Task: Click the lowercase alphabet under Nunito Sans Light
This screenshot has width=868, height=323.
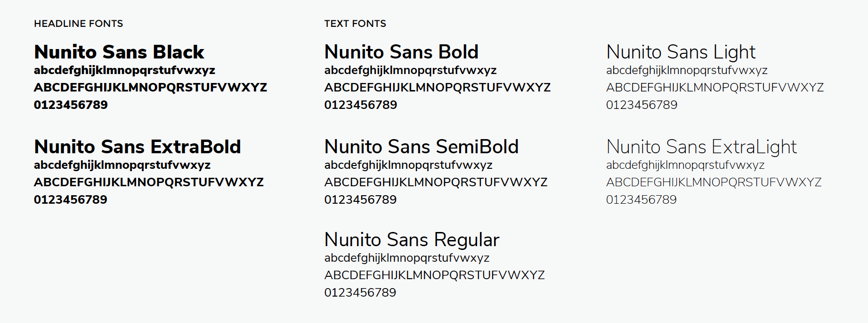Action: [x=687, y=70]
